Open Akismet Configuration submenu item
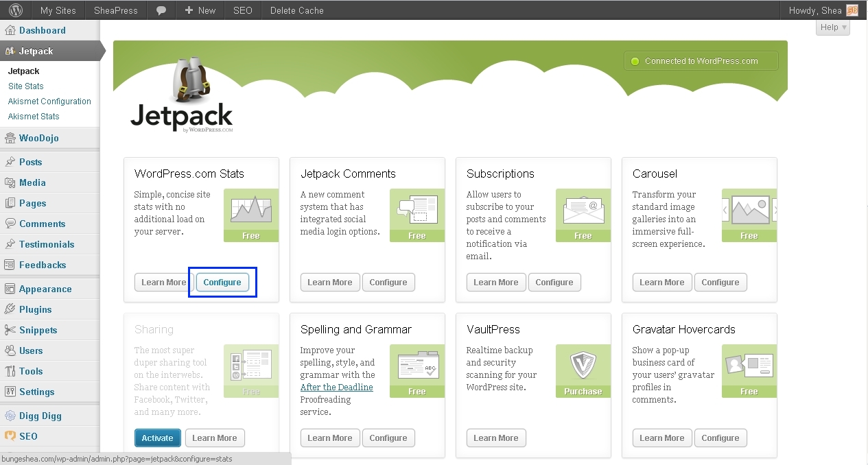Screen dimensions: 868x465 point(49,102)
